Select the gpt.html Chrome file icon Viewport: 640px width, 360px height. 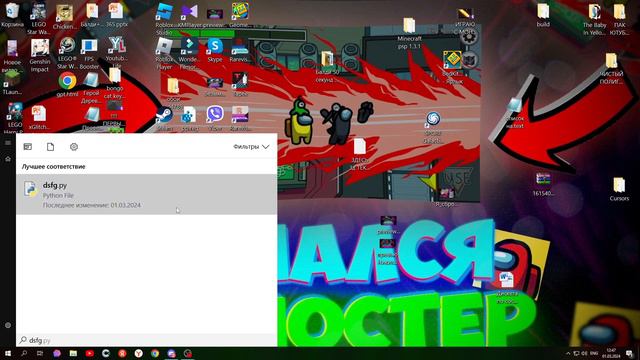coord(67,85)
